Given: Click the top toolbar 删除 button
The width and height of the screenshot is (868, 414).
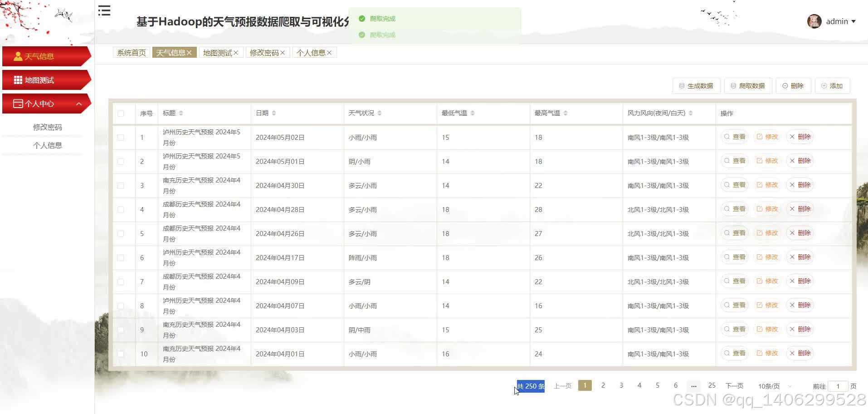Looking at the screenshot, I should click(x=793, y=86).
